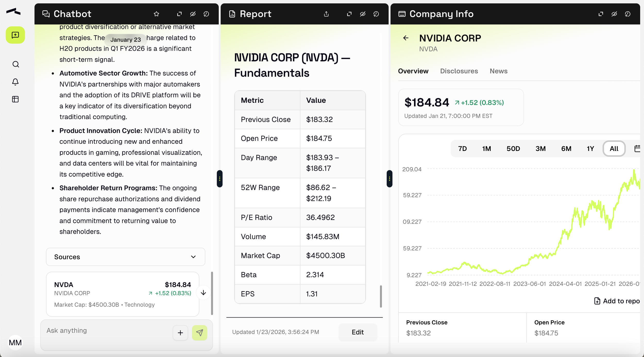Toggle Report panel visibility eye icon
This screenshot has width=644, height=357.
click(362, 14)
